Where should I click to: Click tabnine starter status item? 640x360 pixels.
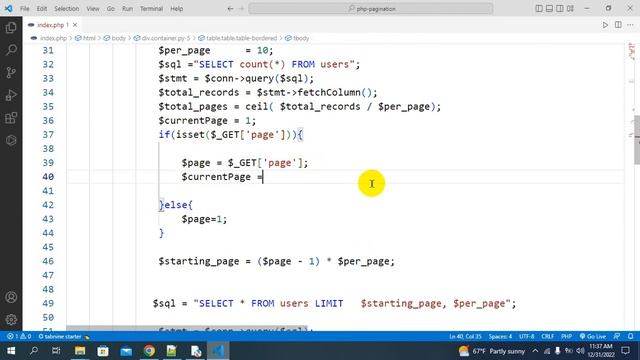[x=64, y=336]
